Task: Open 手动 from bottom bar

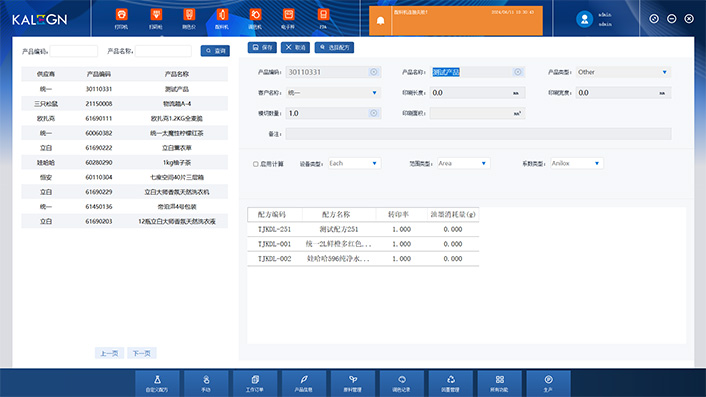Action: click(x=206, y=383)
